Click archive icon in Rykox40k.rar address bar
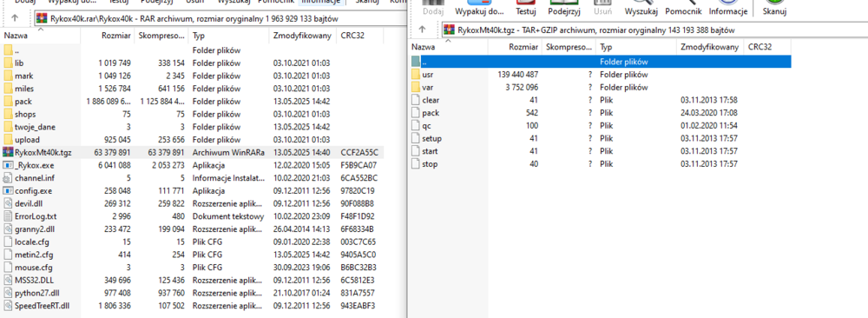Viewport: 868px width, 318px height. point(42,18)
